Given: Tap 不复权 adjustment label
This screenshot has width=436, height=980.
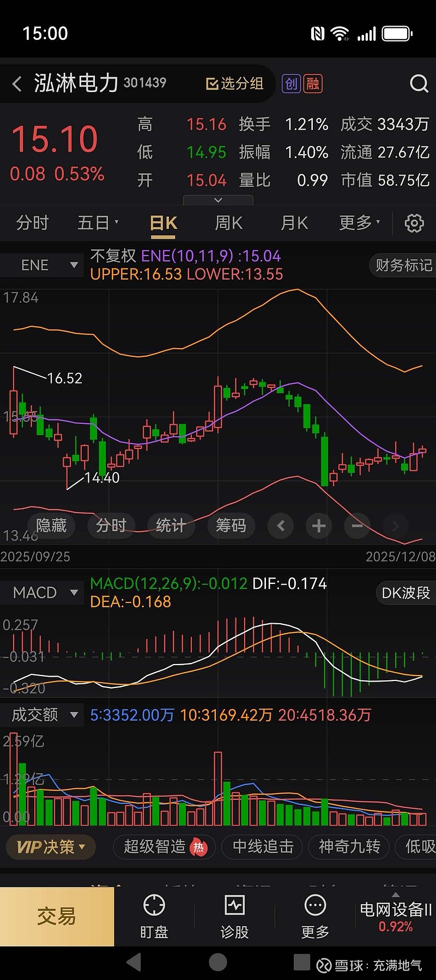Looking at the screenshot, I should (113, 256).
